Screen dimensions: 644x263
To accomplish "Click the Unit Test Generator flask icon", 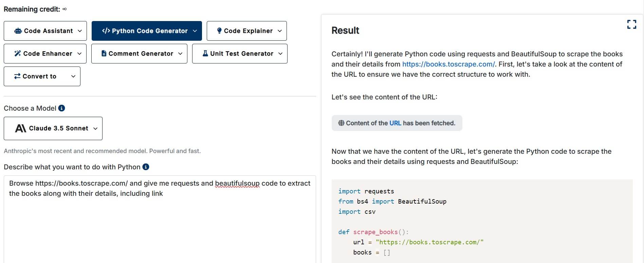I will 205,54.
